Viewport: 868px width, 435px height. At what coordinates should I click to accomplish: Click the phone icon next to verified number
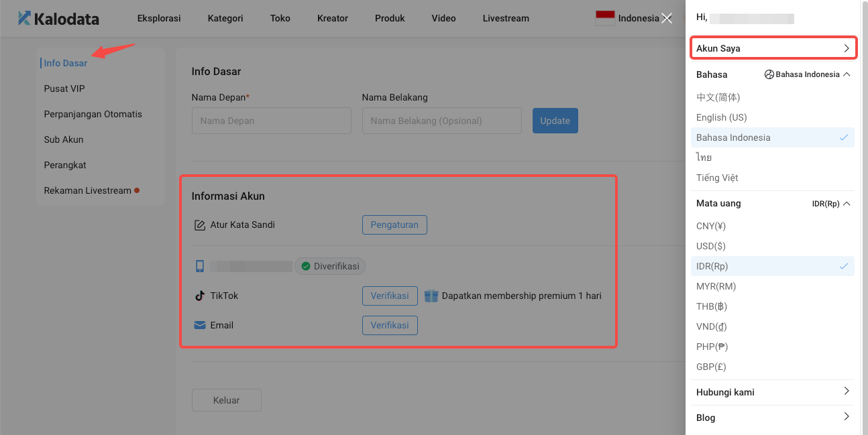(x=199, y=265)
